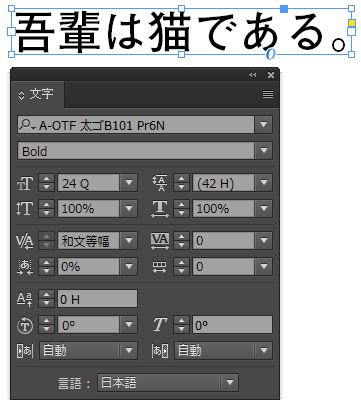Click the font size icon

click(x=25, y=183)
